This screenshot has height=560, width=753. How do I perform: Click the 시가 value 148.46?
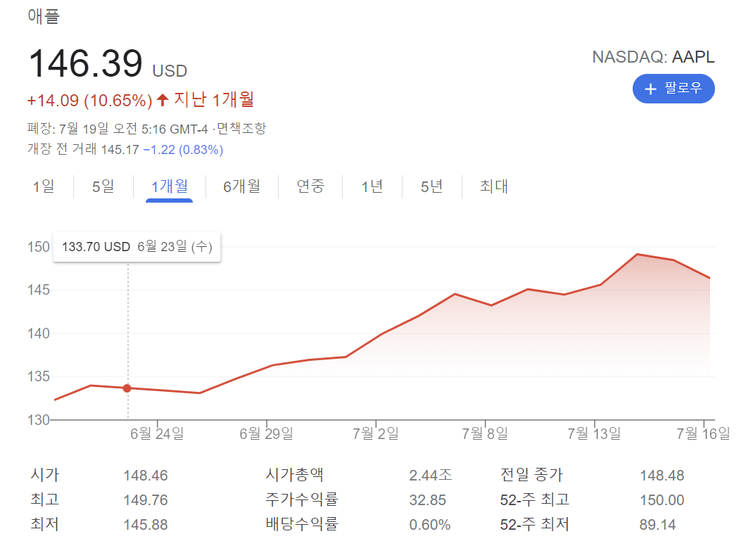(x=146, y=476)
